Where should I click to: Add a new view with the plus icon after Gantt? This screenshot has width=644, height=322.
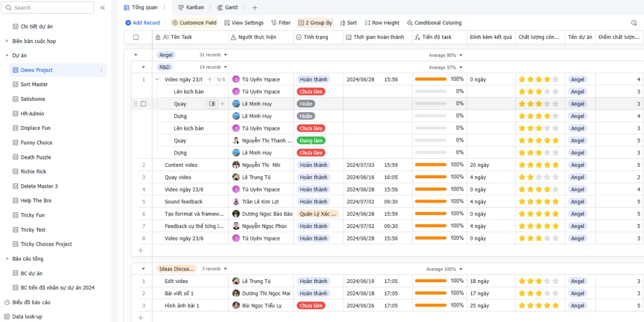255,8
